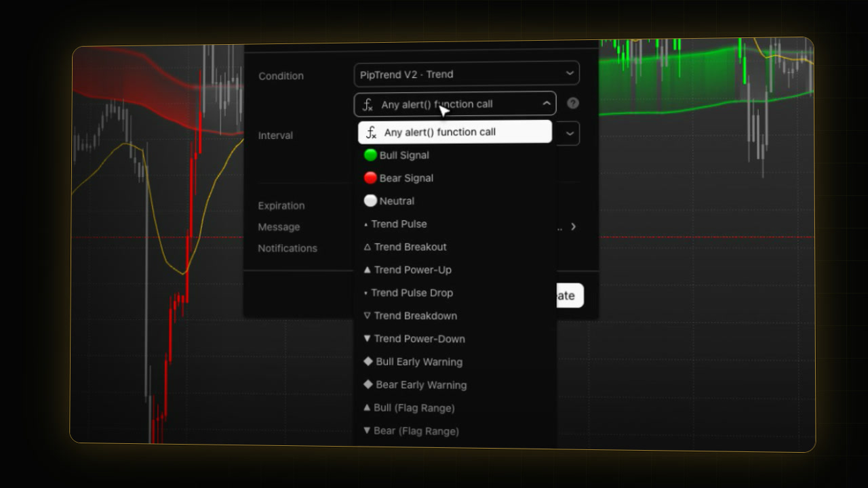Open the PipTrend V2 - Trend condition dropdown

467,74
